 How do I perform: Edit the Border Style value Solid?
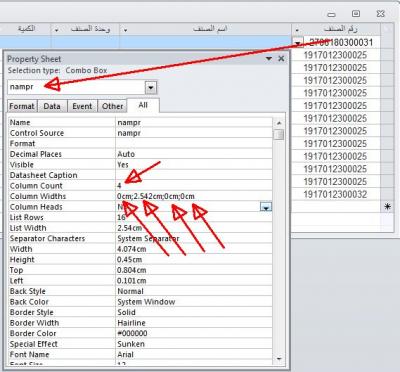tap(194, 313)
